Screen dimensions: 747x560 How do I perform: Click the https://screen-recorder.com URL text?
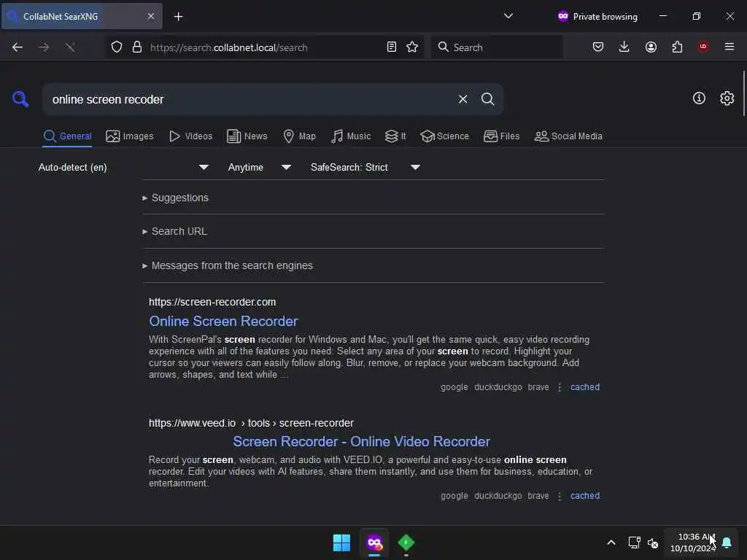pyautogui.click(x=212, y=302)
